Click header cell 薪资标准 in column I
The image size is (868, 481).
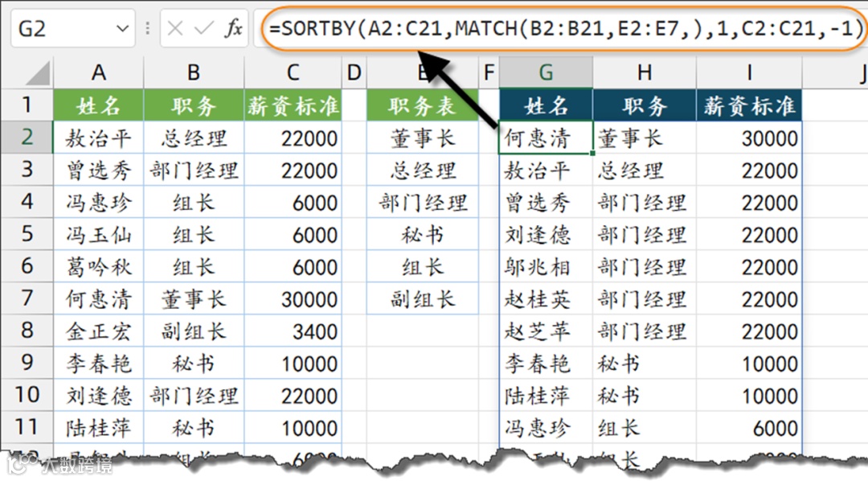[x=749, y=105]
